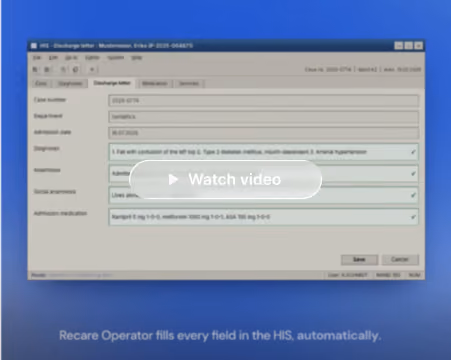The width and height of the screenshot is (451, 360).
Task: Click the User entry in the status bar
Action: click(348, 275)
